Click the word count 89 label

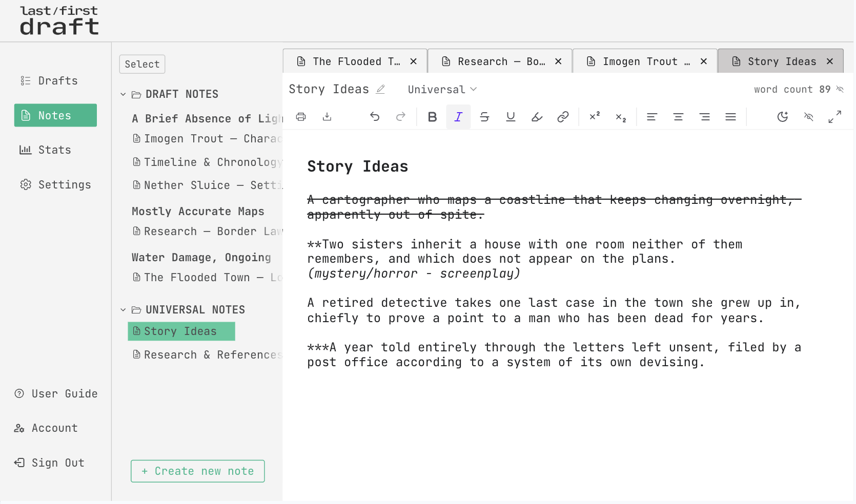(x=792, y=89)
